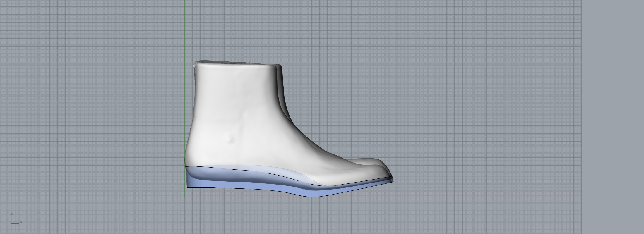Click the y label on the axes icon
The image size is (644, 234).
[x=21, y=222]
